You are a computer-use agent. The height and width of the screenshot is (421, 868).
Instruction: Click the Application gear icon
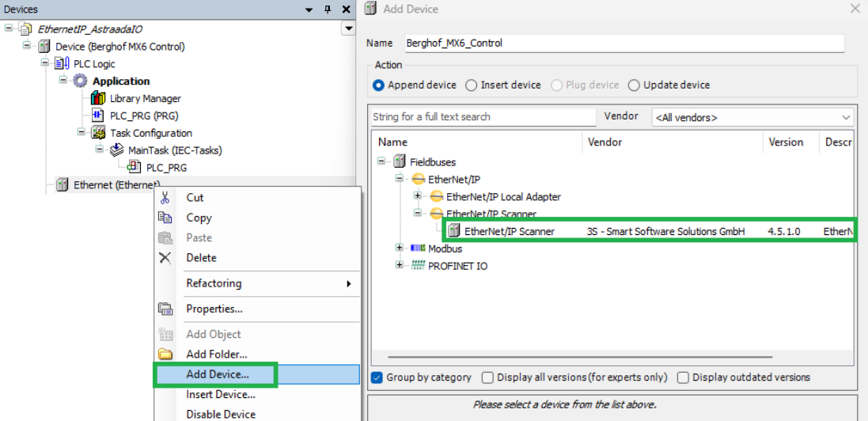[x=80, y=81]
